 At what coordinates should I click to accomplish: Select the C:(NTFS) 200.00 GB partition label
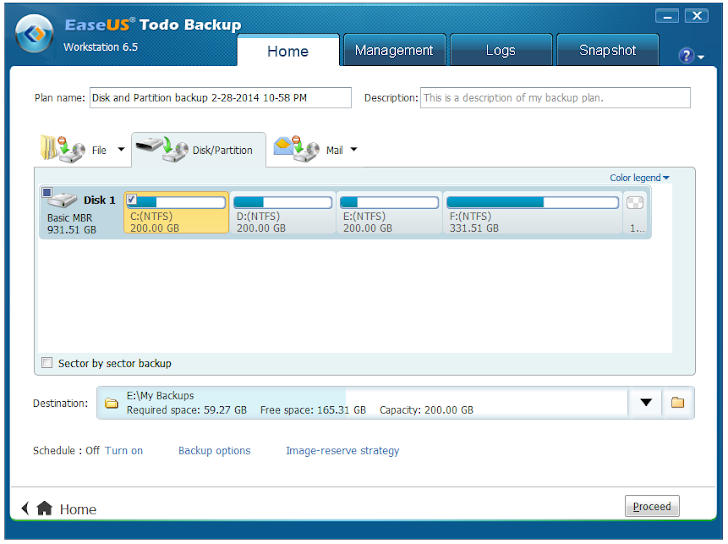[155, 222]
